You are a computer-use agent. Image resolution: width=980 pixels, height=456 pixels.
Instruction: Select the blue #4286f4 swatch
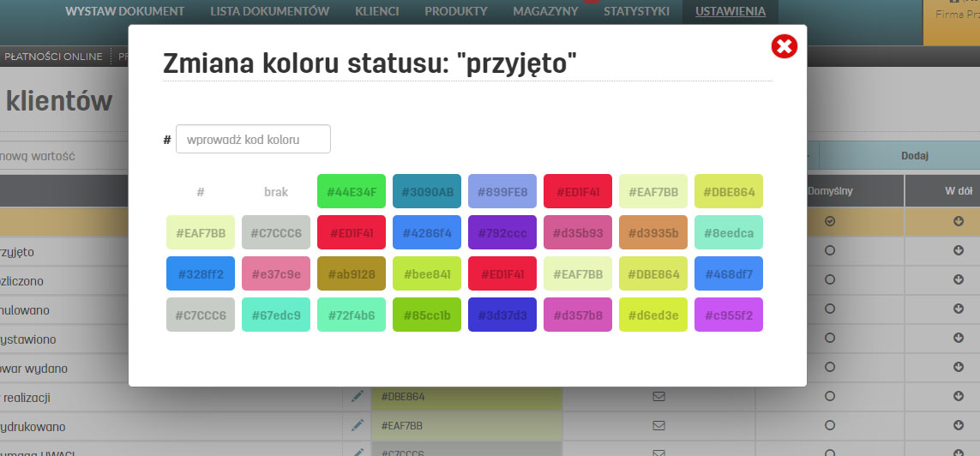(427, 232)
